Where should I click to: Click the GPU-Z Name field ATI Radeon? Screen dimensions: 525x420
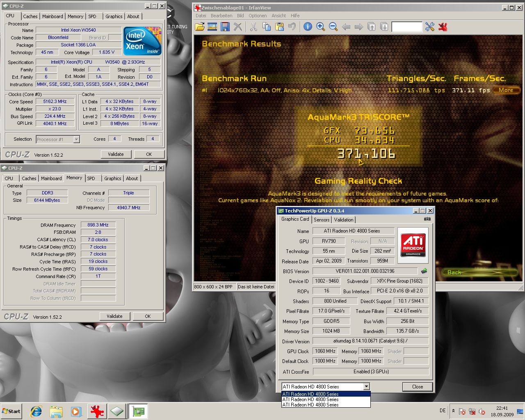pyautogui.click(x=354, y=231)
